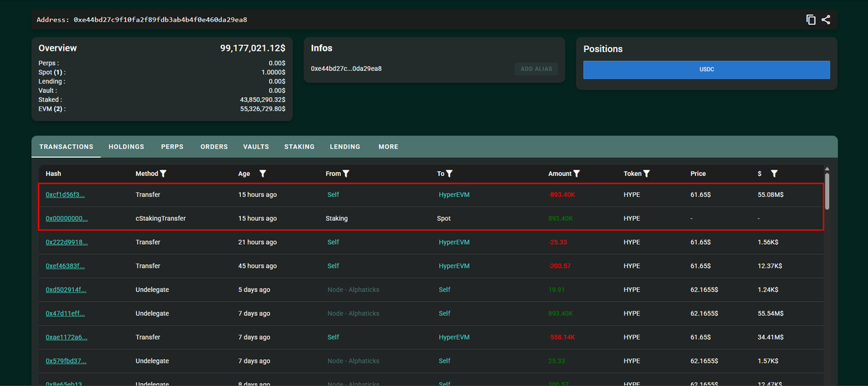Click the EVM (2) value 55,326,729.80$
Screen dimensions: 868x386
click(263, 108)
